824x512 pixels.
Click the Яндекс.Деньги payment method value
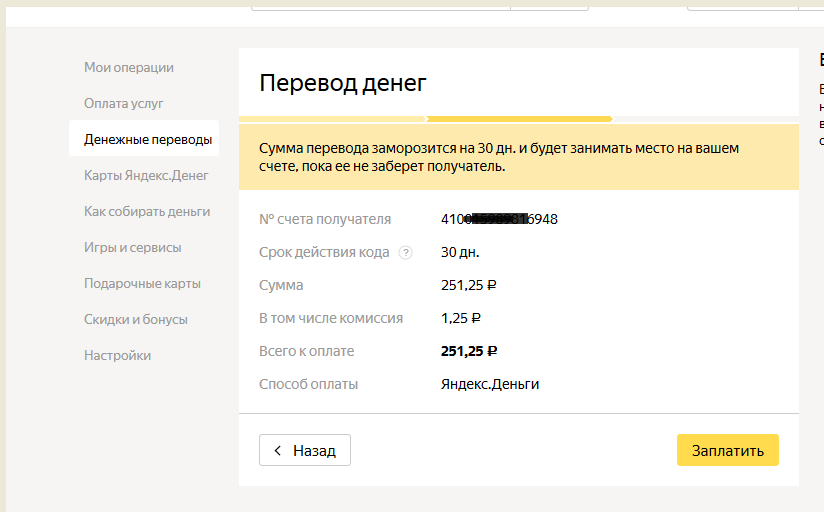click(490, 384)
